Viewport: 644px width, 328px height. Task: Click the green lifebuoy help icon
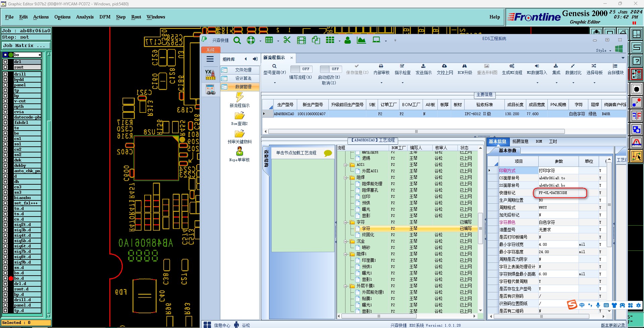point(251,40)
